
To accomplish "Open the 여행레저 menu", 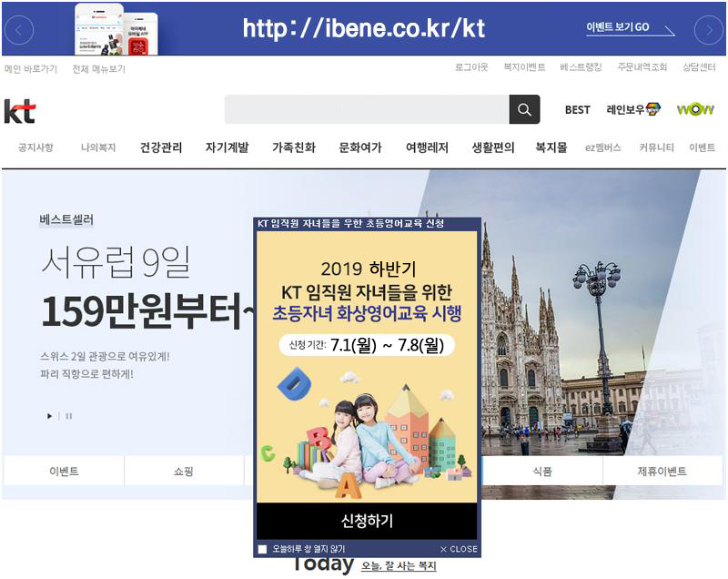I will click(427, 147).
